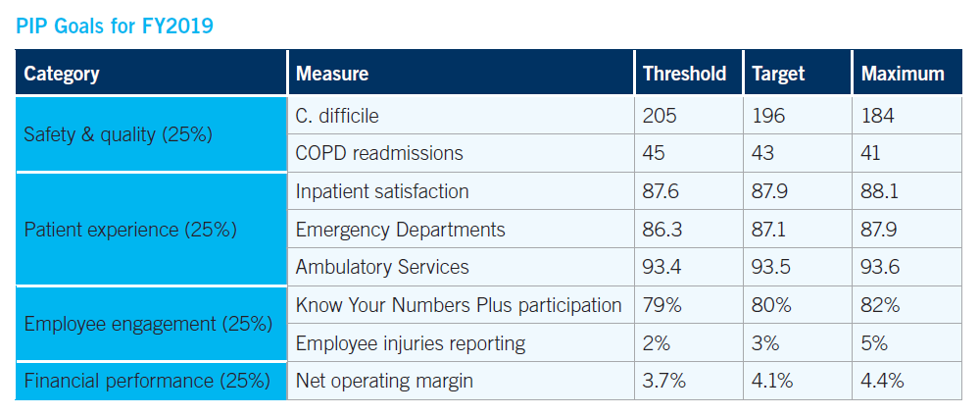Select the Category column header
Image resolution: width=980 pixels, height=415 pixels.
coord(62,74)
